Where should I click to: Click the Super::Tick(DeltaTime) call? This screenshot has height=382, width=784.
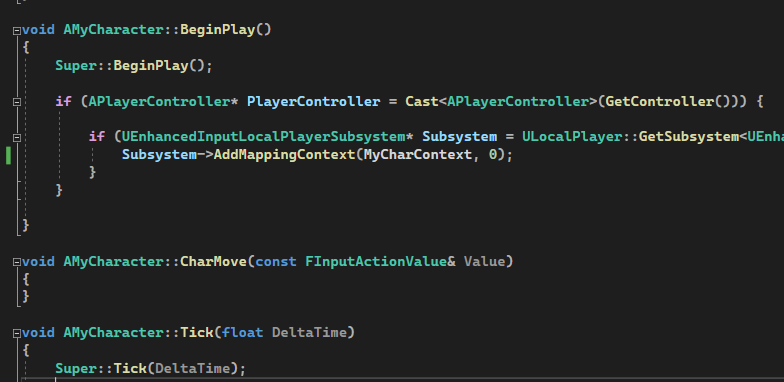[x=150, y=368]
